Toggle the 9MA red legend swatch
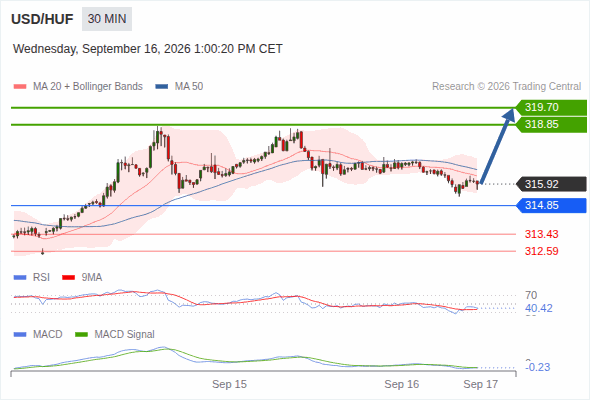Screen dimensions: 590x400 tap(68, 278)
